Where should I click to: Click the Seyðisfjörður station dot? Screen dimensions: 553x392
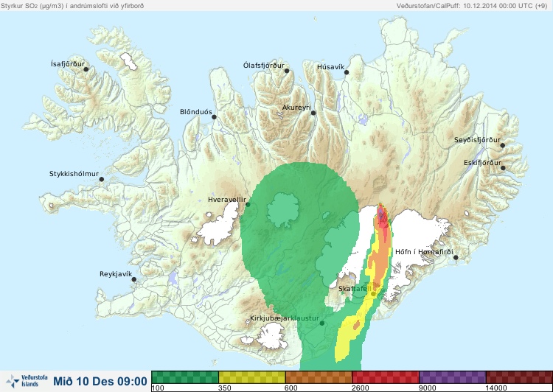point(503,145)
